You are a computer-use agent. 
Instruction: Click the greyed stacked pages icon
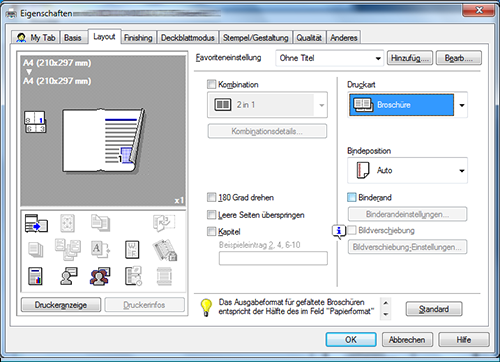click(x=36, y=250)
